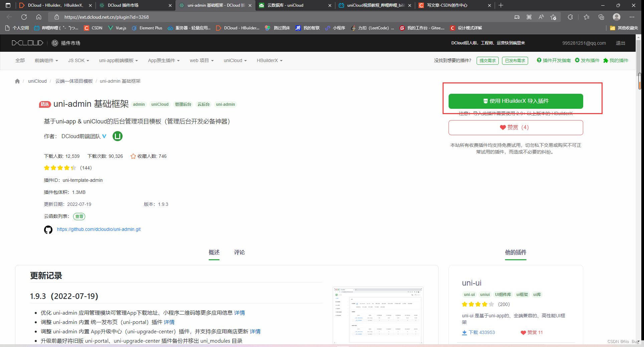Expand the HBuilderX nav dropdown
Viewport: 644px width, 347px height.
click(x=270, y=60)
